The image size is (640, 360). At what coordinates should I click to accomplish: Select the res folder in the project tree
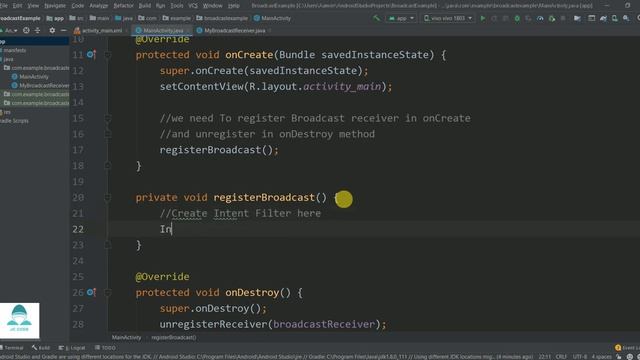pyautogui.click(x=6, y=112)
